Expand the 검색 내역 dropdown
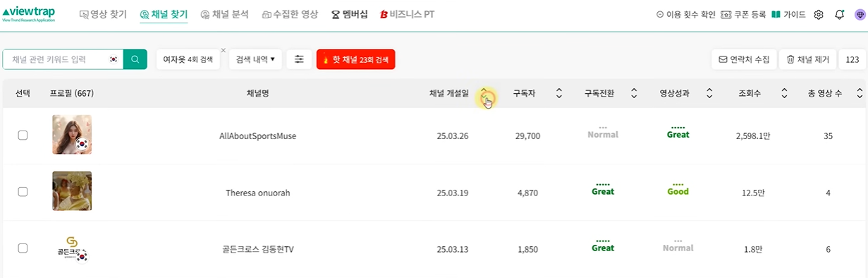 tap(255, 60)
